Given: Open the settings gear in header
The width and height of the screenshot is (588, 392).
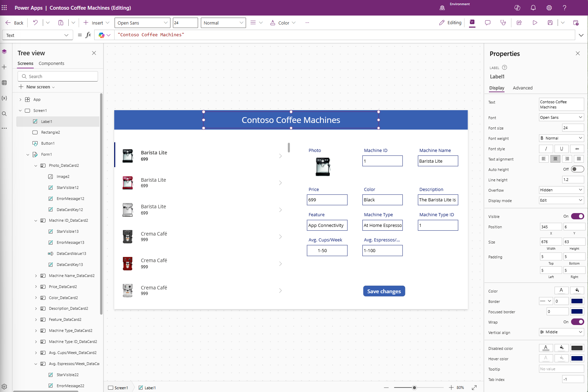Looking at the screenshot, I should point(549,8).
